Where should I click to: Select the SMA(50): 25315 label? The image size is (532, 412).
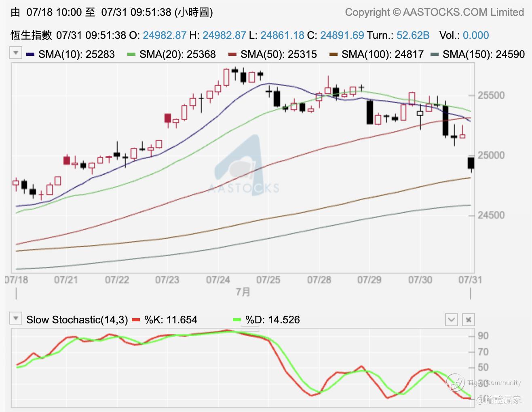[279, 54]
